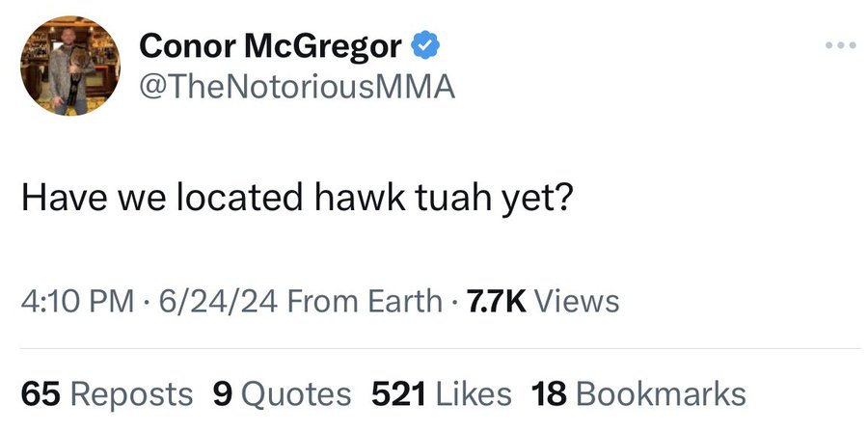Click the divider line above the stats

[441, 349]
